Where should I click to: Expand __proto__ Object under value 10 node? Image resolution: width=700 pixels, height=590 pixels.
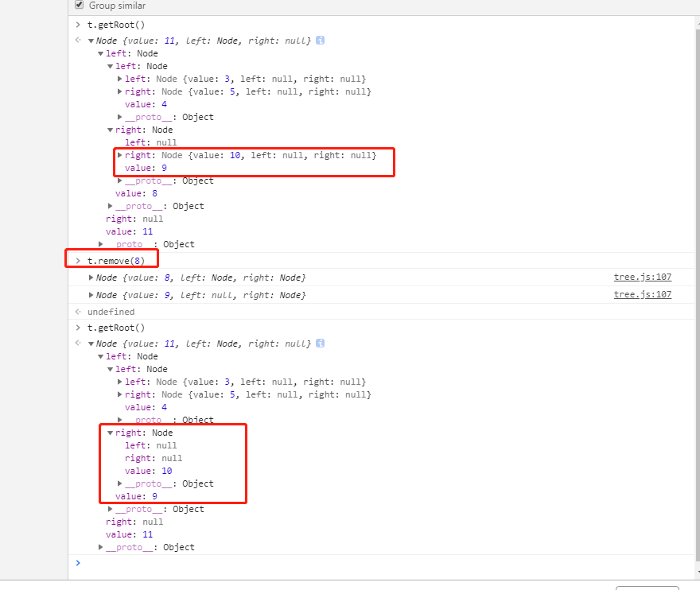coord(119,483)
